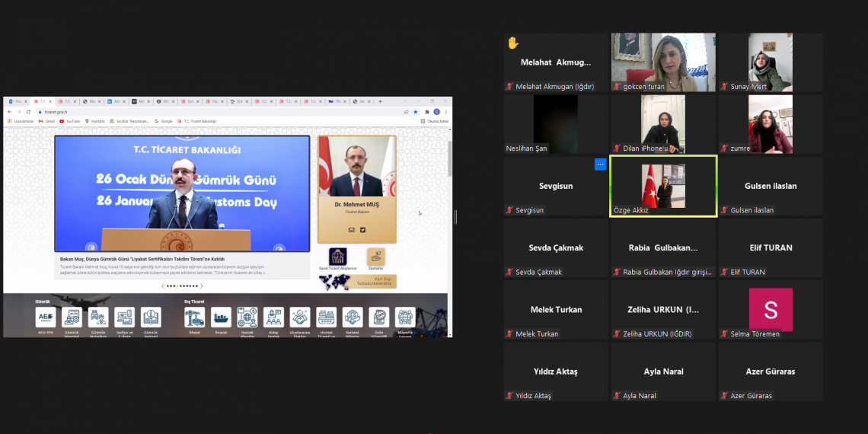
Task: Click the Sanal Ticaret Akademisi icon
Action: [x=337, y=257]
